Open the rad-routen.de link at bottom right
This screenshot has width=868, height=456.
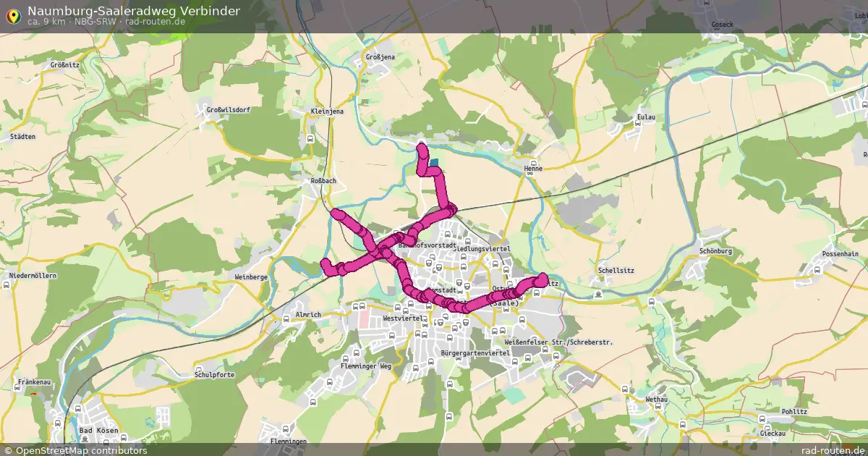point(833,450)
